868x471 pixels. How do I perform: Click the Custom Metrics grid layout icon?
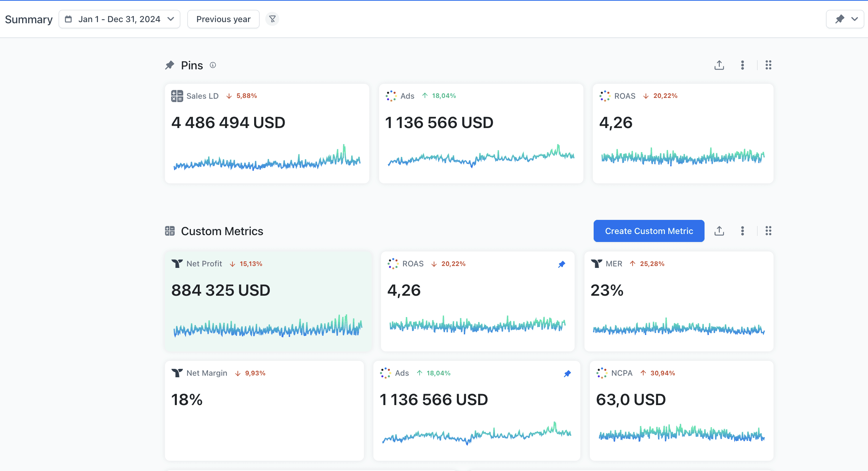[768, 231]
